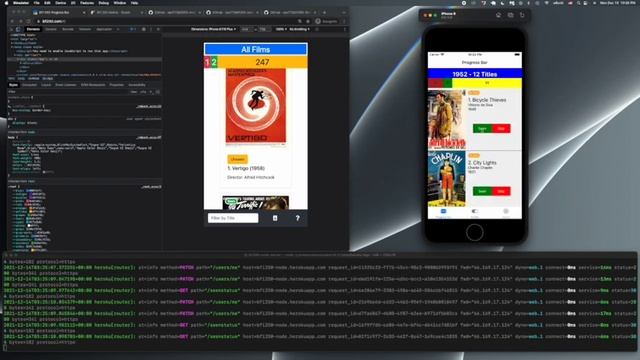Open the 100% zoom dropdown

click(281, 29)
